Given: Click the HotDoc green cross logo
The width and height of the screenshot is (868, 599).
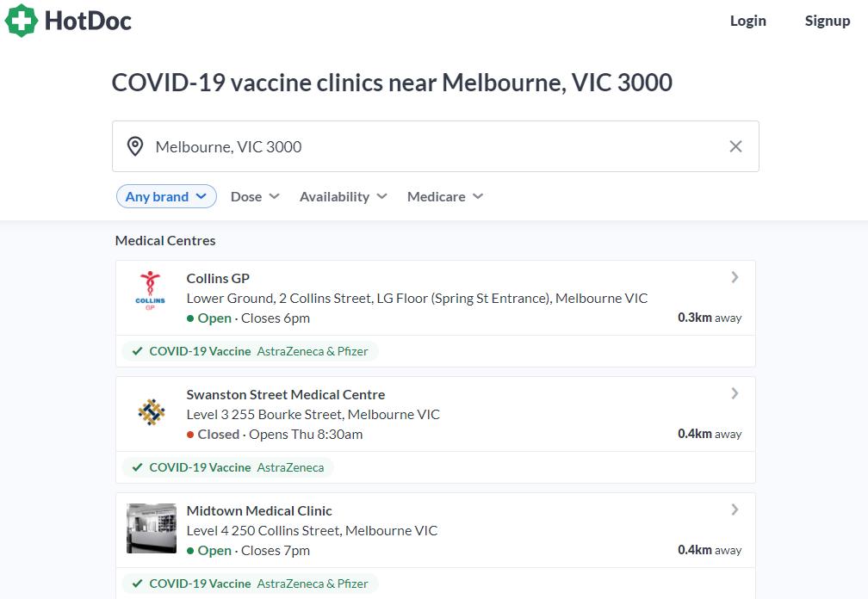Looking at the screenshot, I should tap(22, 21).
